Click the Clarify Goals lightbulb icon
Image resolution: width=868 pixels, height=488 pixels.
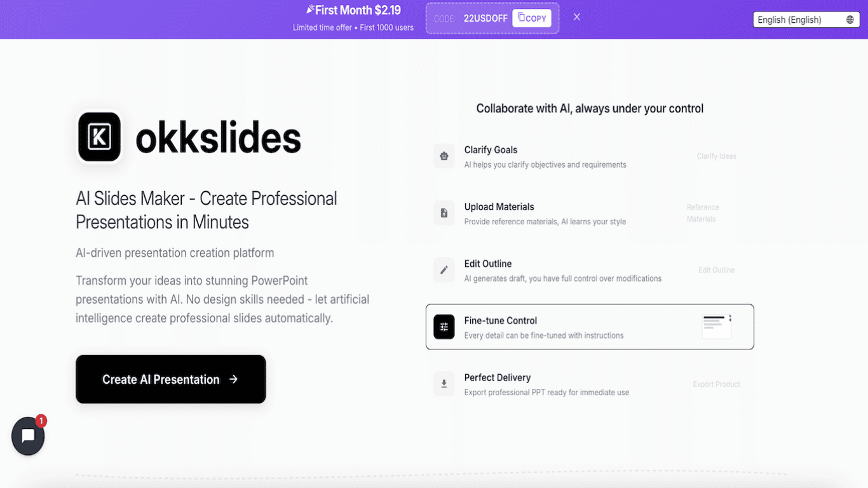pos(444,156)
